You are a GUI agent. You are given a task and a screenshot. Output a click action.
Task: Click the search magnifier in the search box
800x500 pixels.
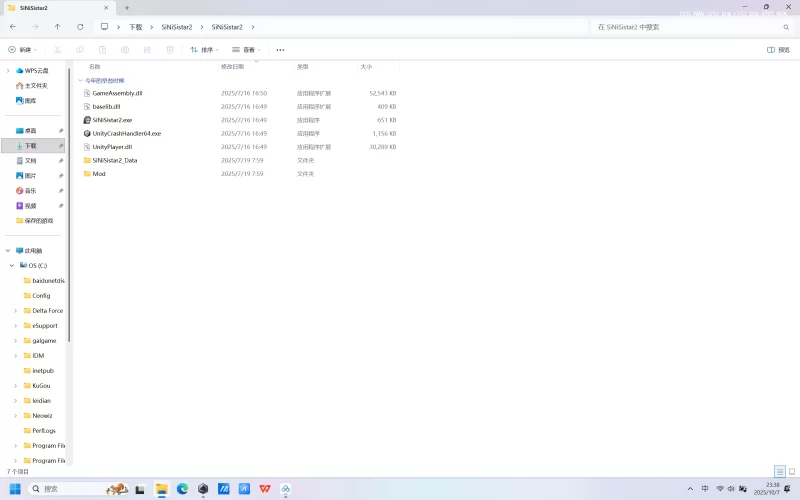tap(786, 27)
